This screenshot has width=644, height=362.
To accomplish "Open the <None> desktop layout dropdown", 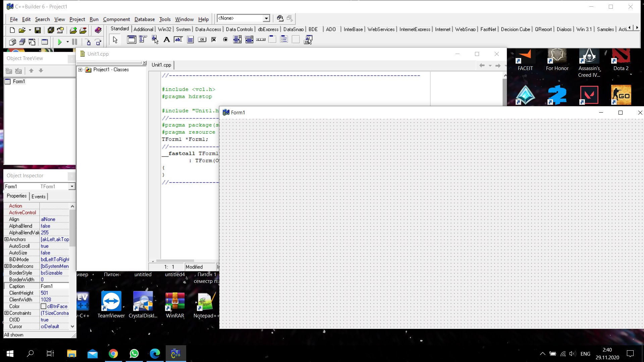I will pos(266,18).
